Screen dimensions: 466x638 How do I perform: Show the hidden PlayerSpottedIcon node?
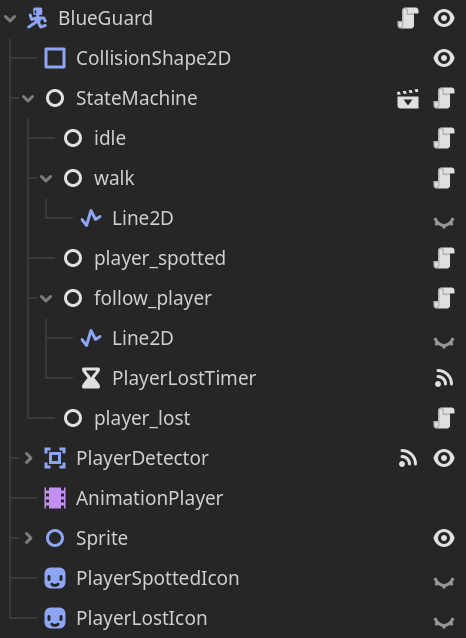(x=444, y=582)
